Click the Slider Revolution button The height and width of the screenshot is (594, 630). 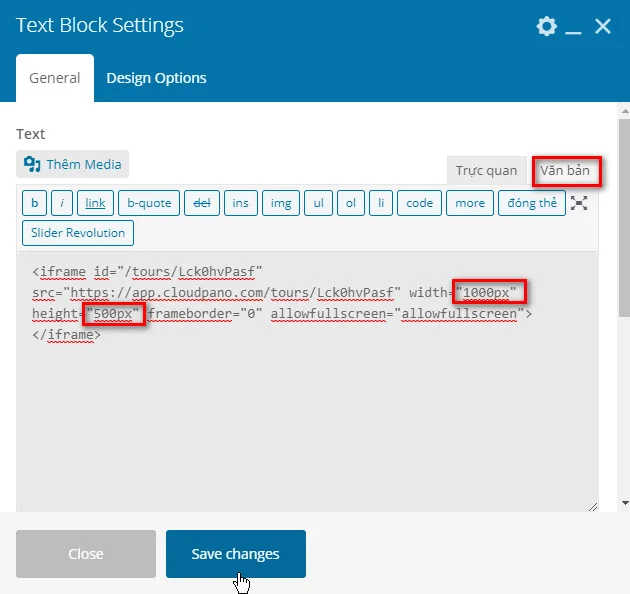(x=78, y=233)
